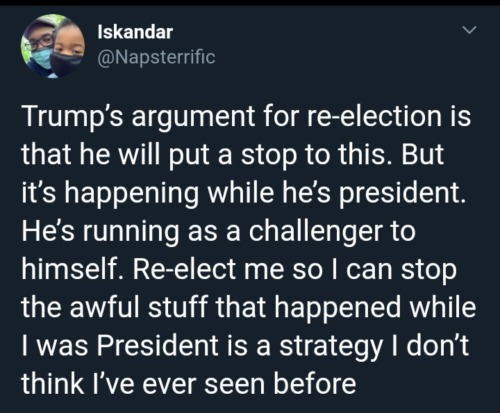Image resolution: width=500 pixels, height=413 pixels.
Task: Open the tweet options chevron menu
Action: point(470,30)
